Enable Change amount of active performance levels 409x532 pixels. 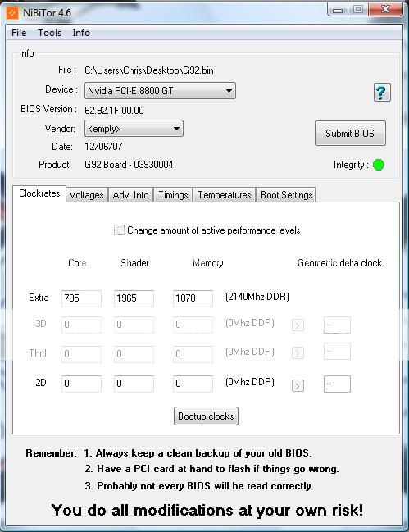pyautogui.click(x=119, y=230)
